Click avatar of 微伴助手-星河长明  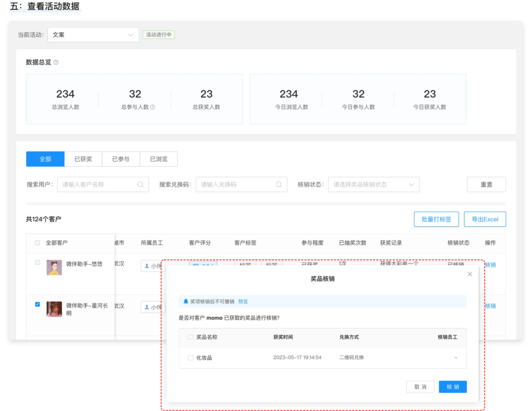(x=54, y=309)
